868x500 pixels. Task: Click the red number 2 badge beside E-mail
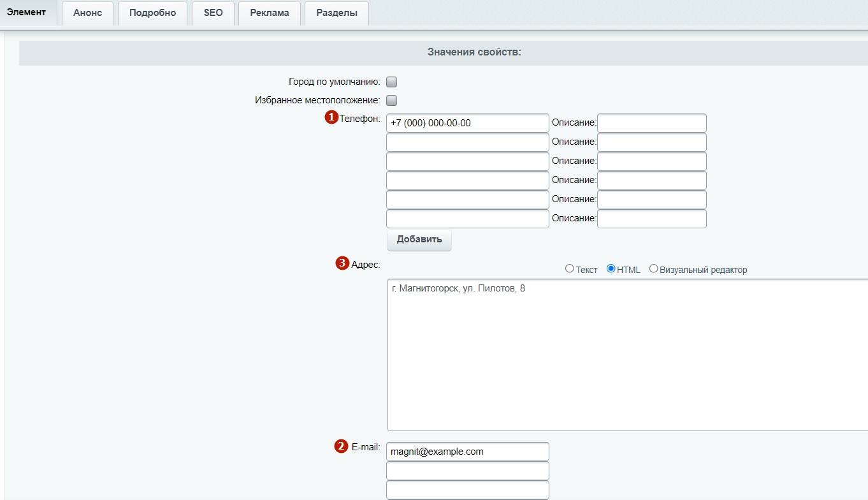[342, 446]
